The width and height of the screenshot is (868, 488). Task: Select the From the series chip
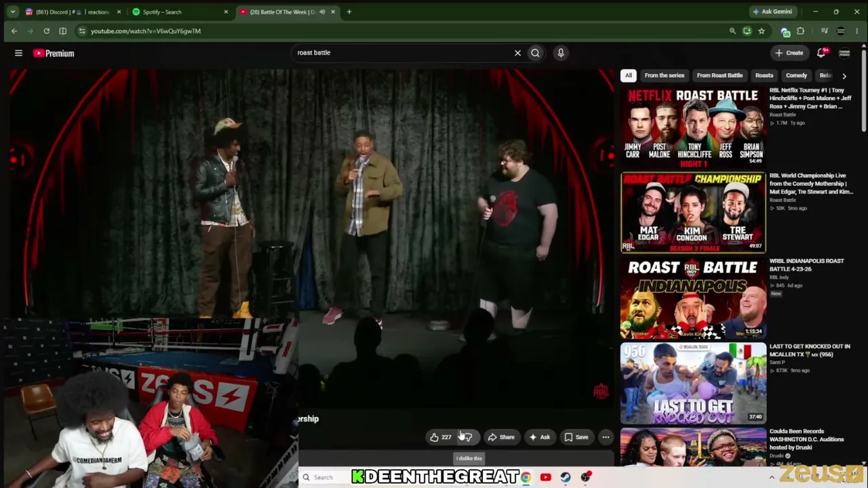tap(665, 75)
